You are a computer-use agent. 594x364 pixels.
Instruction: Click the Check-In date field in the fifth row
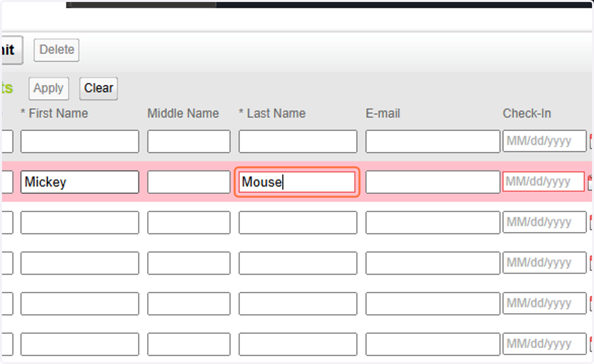(x=544, y=303)
